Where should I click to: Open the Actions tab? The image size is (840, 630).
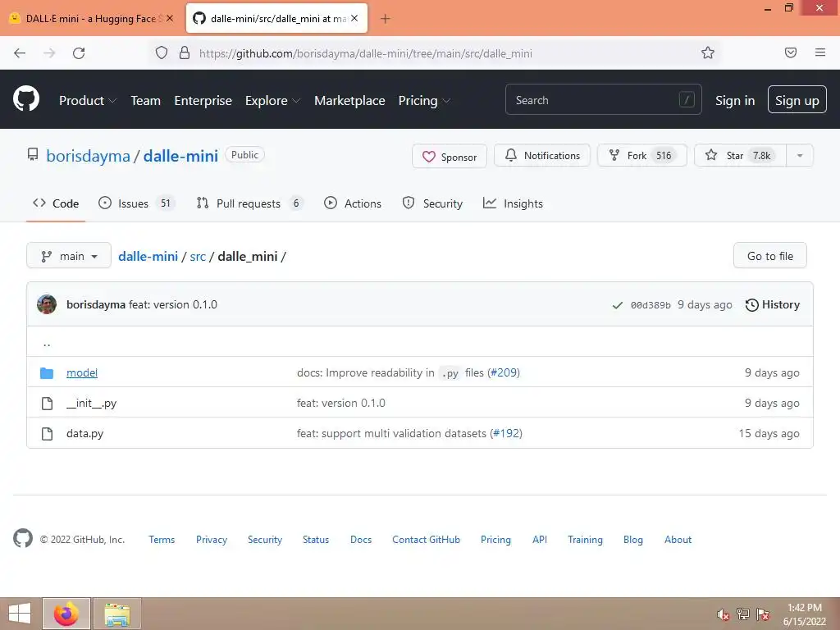point(353,203)
